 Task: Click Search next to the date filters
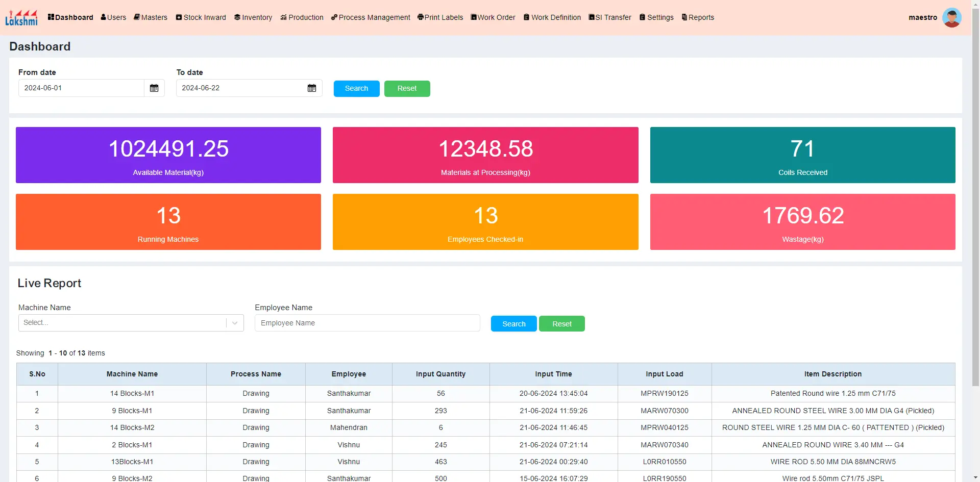point(356,89)
